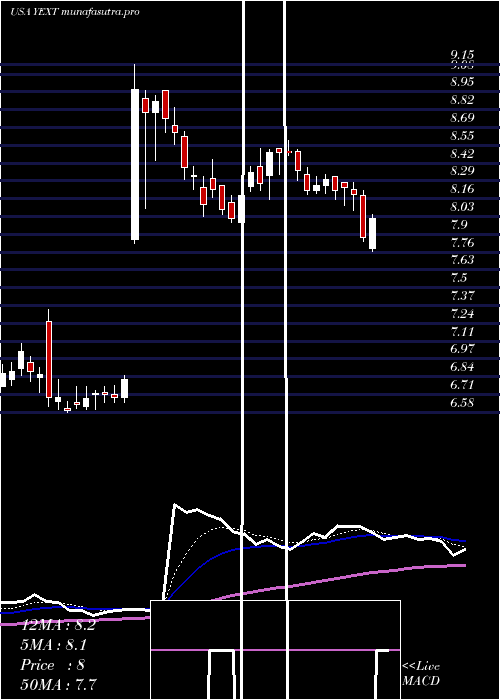Select the 7.37 price label

tap(462, 296)
